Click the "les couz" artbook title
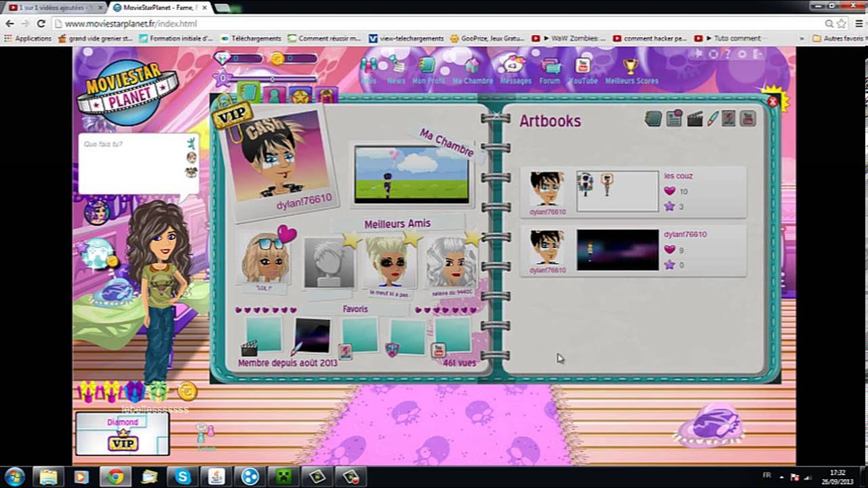 678,176
